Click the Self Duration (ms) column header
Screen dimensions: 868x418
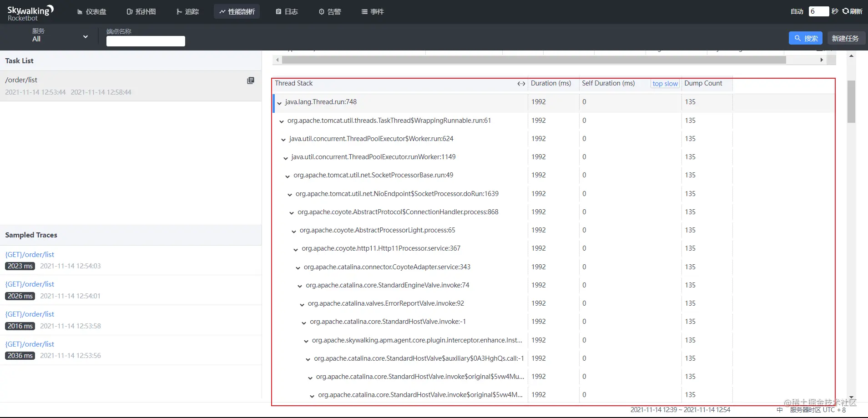click(608, 83)
